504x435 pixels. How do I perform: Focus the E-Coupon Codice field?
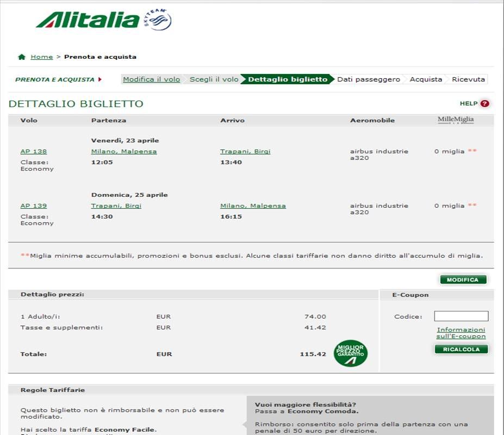pyautogui.click(x=461, y=316)
